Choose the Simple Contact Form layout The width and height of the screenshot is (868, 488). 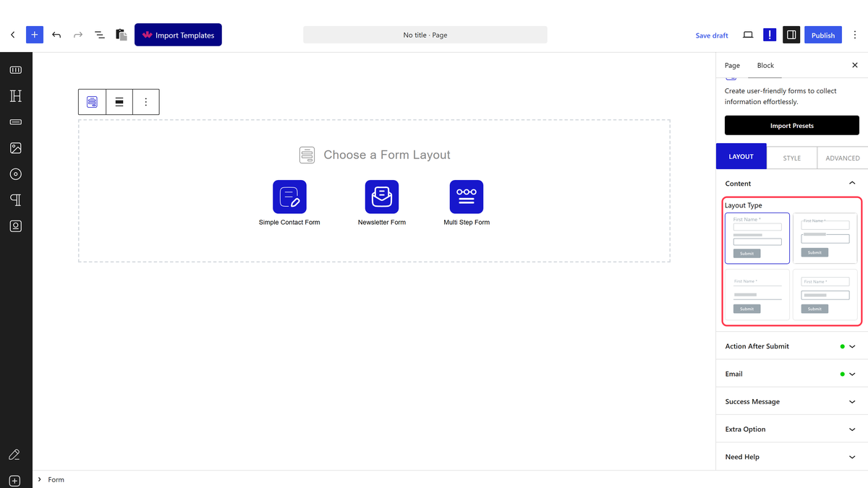point(289,203)
